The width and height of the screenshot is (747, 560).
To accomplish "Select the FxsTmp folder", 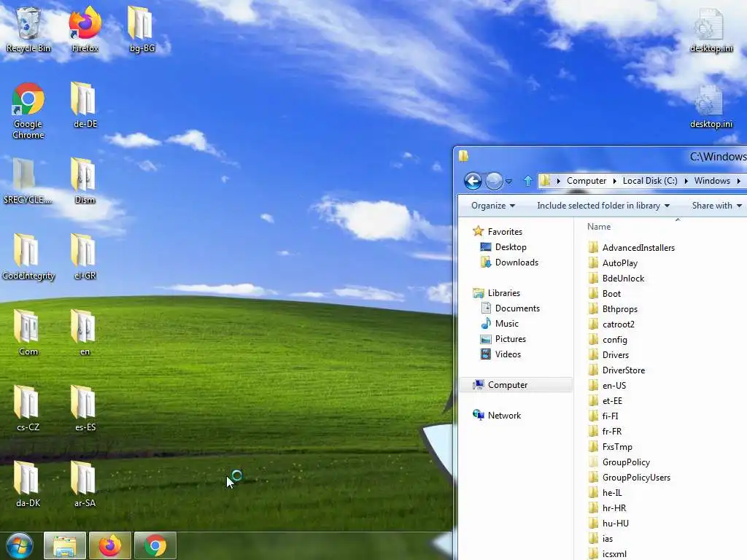I will pos(611,447).
